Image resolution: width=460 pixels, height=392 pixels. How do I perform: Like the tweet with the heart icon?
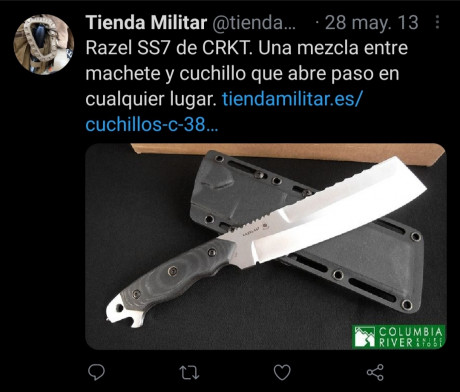coord(282,372)
